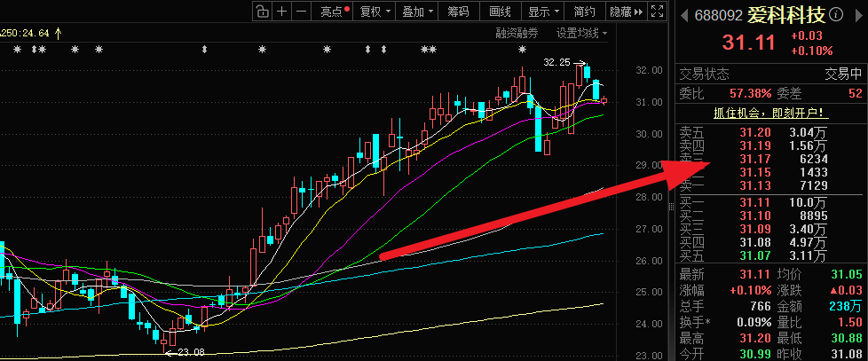
Task: Click the MA250 indicator arrow icon
Action: (x=58, y=34)
